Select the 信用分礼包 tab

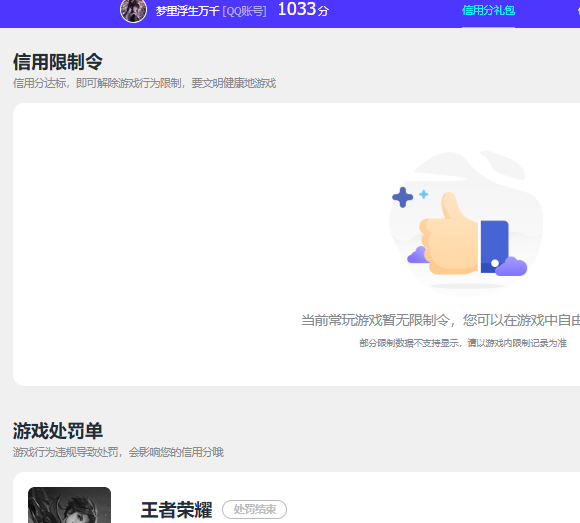tap(488, 10)
